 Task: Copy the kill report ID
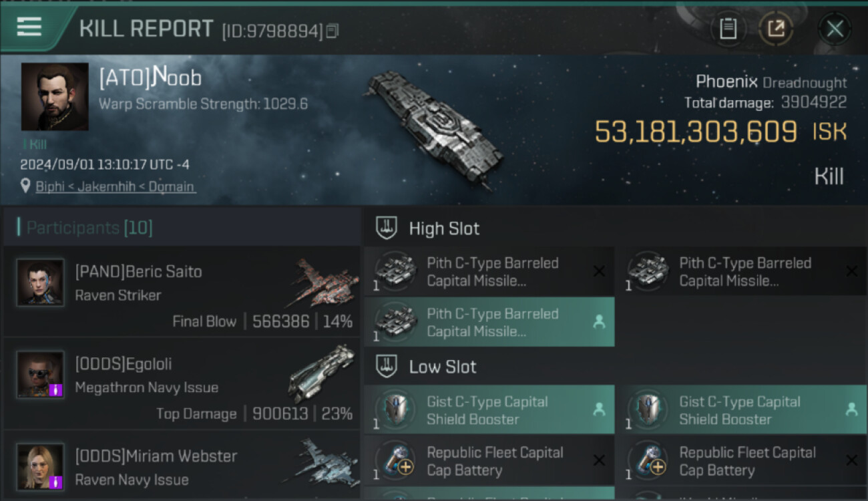pos(333,31)
